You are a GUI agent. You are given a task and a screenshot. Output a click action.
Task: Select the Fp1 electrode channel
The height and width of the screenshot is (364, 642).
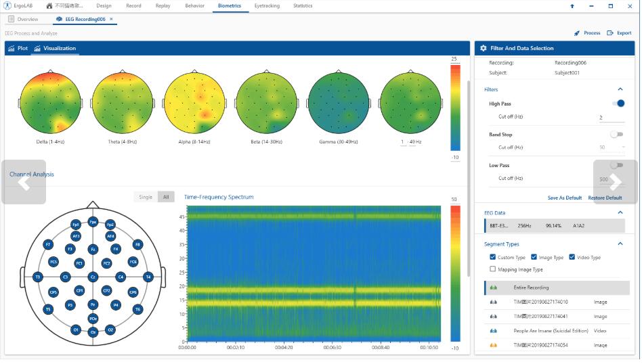[x=76, y=224]
